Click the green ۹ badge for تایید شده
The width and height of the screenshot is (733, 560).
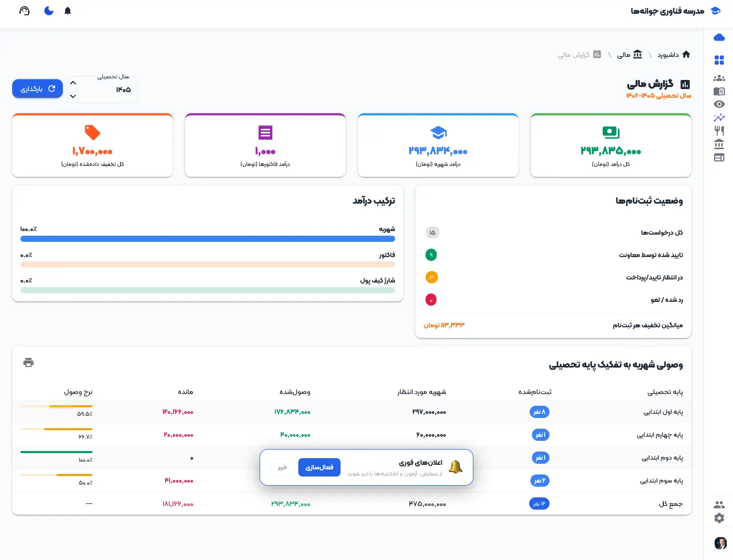pos(431,255)
